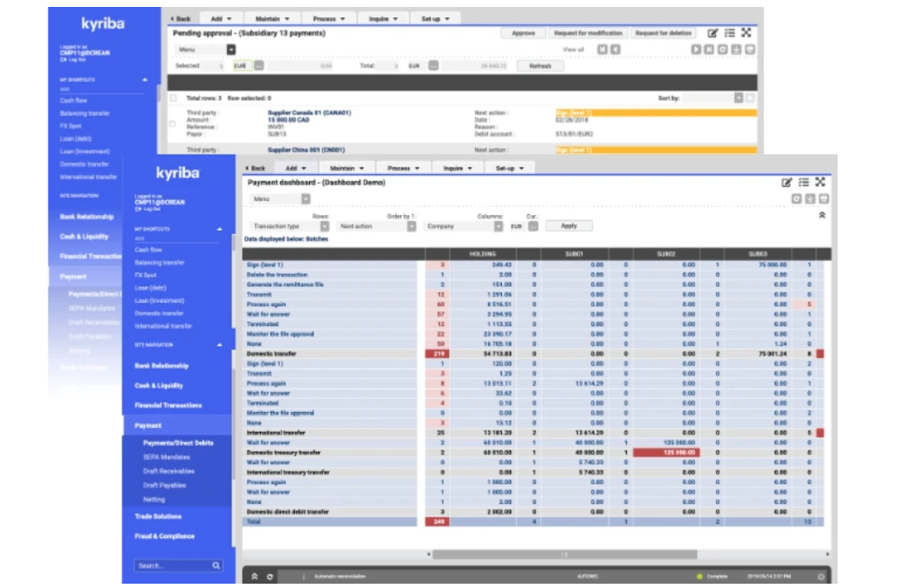Click Request for modification button
Image resolution: width=898 pixels, height=588 pixels.
coord(588,33)
